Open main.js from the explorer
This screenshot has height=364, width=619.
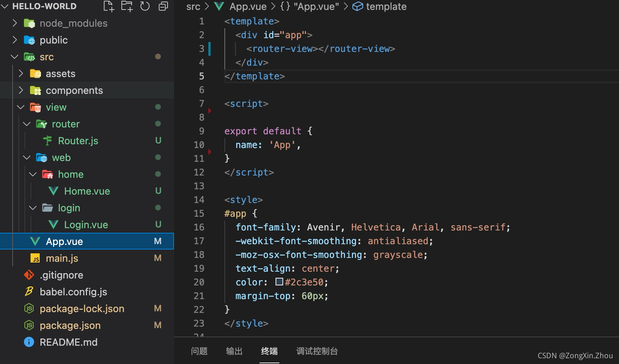62,258
